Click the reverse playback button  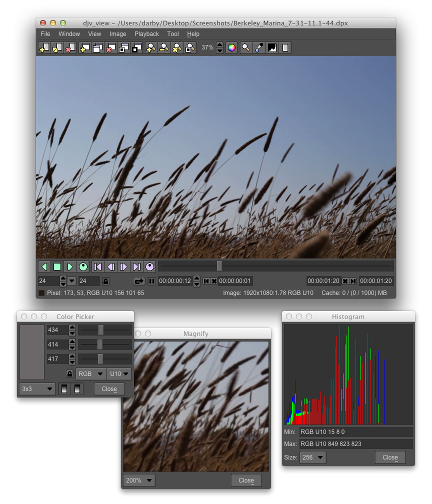click(x=44, y=267)
